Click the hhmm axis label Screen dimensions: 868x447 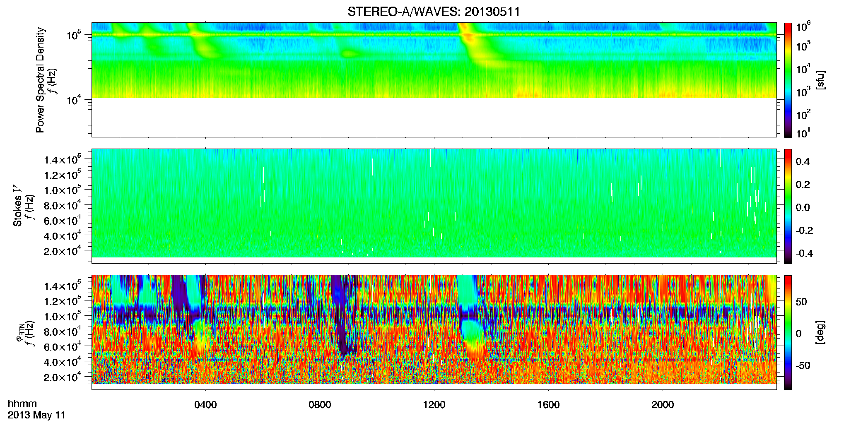(x=22, y=404)
